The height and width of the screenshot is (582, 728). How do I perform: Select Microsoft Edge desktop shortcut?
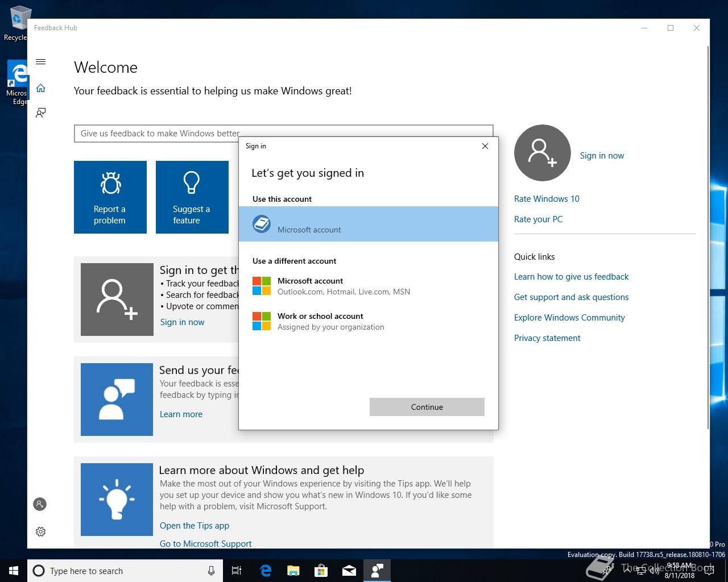tap(17, 83)
